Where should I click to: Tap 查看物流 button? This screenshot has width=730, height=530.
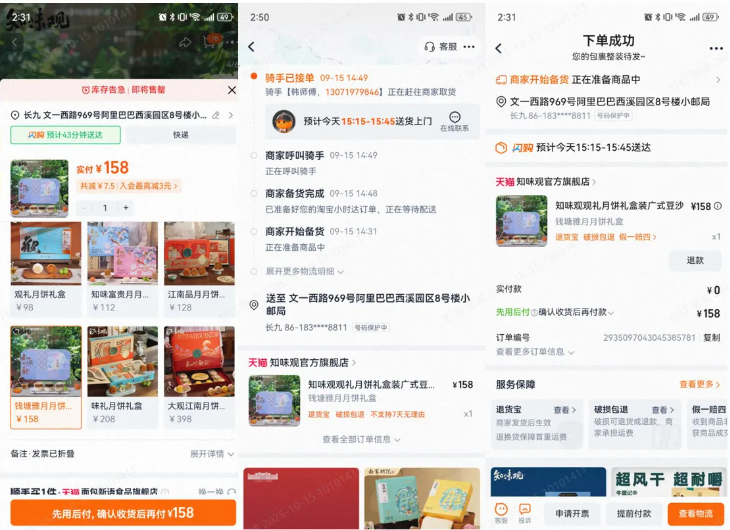click(x=696, y=514)
